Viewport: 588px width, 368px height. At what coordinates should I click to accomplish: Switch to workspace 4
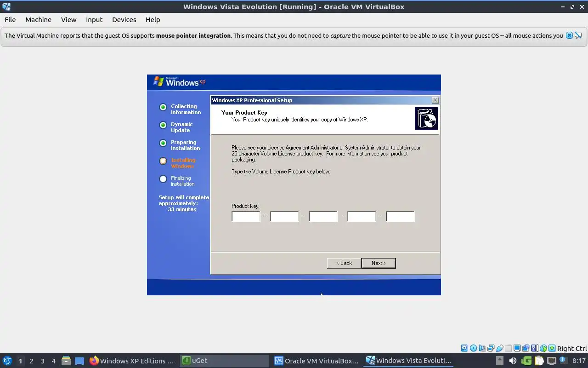click(x=53, y=361)
